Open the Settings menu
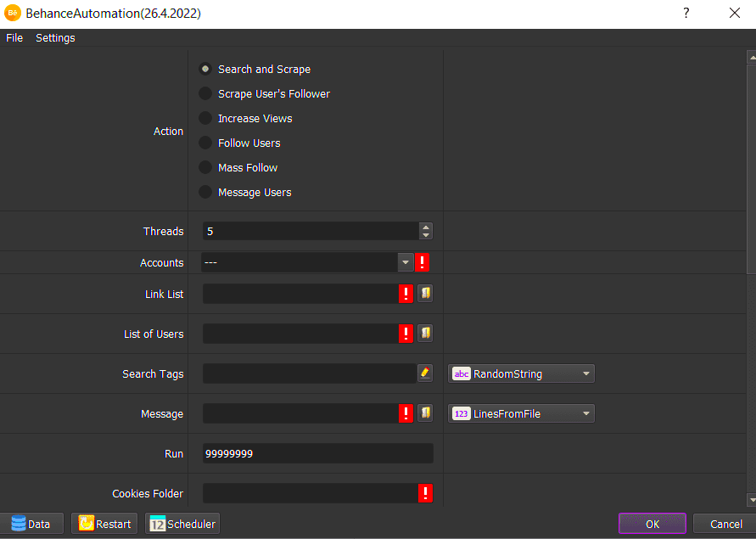Viewport: 756px width, 539px height. pyautogui.click(x=55, y=38)
